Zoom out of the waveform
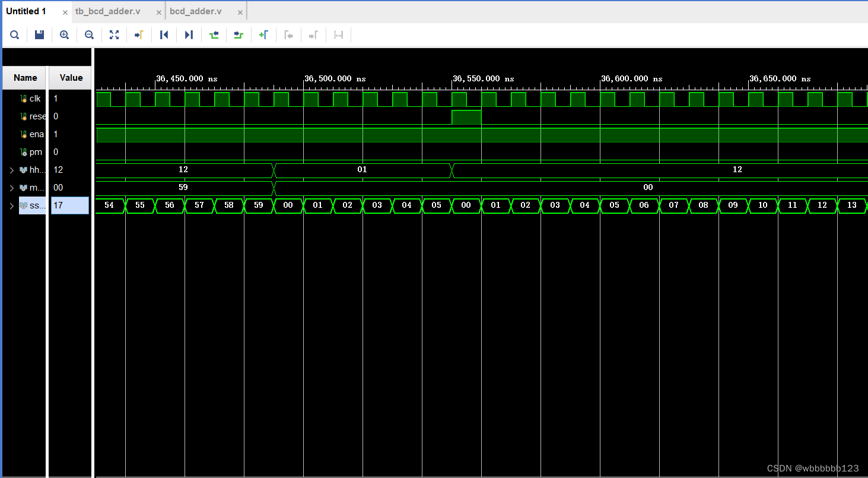Image resolution: width=868 pixels, height=478 pixels. 89,35
